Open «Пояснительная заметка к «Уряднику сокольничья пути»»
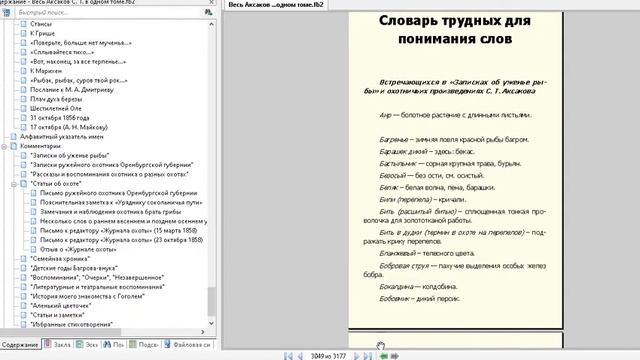Screen dimensions: 640x360 tap(121, 202)
